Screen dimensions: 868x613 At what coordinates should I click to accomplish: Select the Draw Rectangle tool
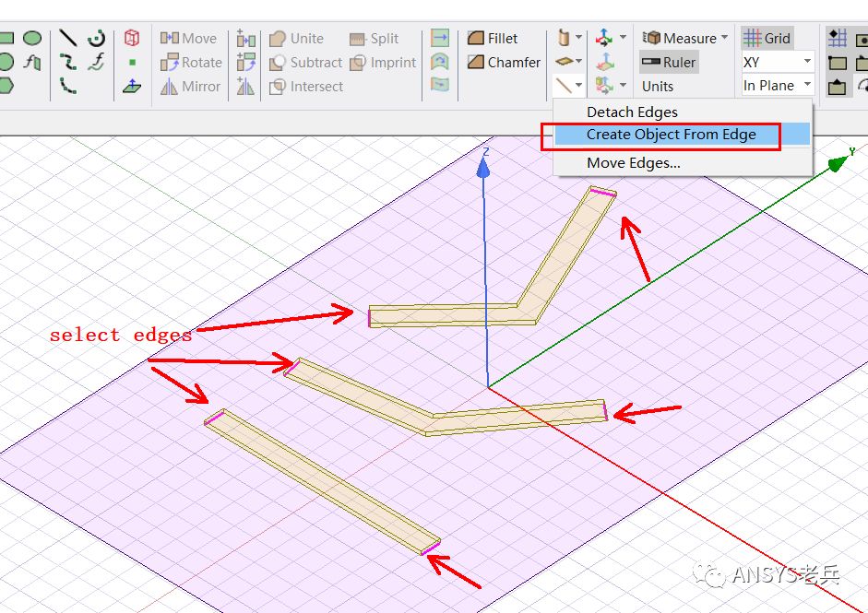(6, 38)
